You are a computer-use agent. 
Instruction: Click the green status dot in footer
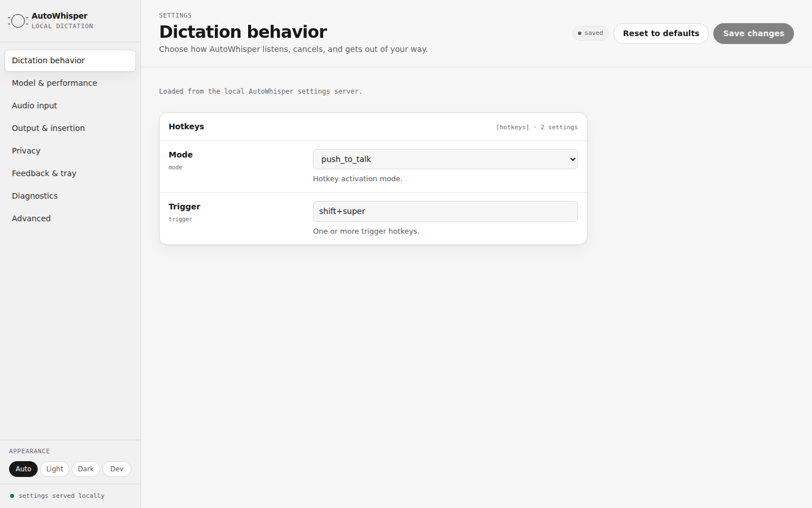[12, 496]
